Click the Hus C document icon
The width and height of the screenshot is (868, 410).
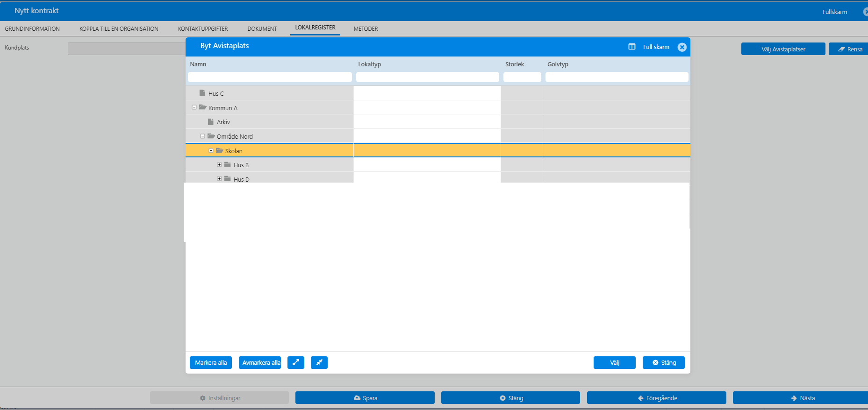click(x=202, y=93)
